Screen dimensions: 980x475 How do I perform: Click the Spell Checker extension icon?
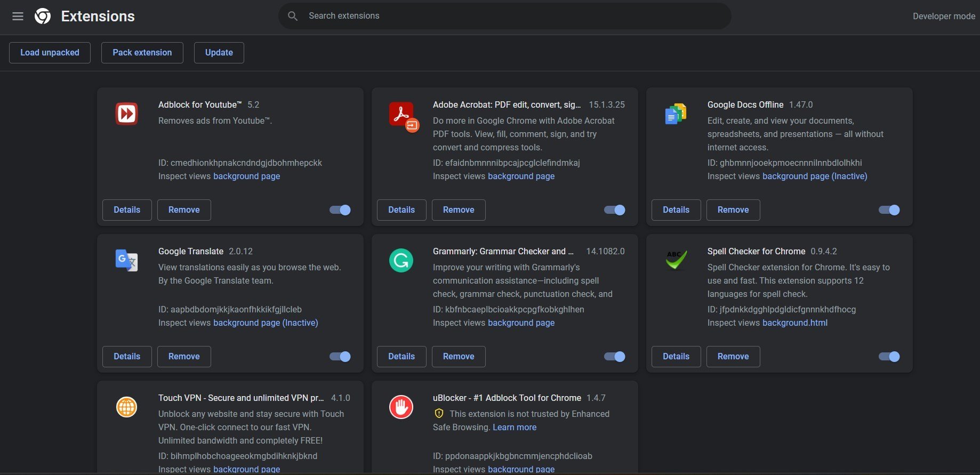[x=676, y=260]
